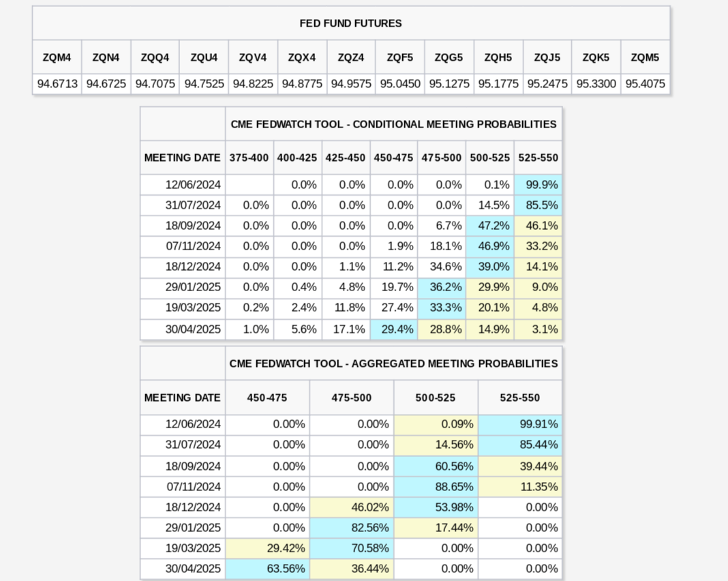Select the 375-400 rate range header
The width and height of the screenshot is (728, 581).
(249, 158)
